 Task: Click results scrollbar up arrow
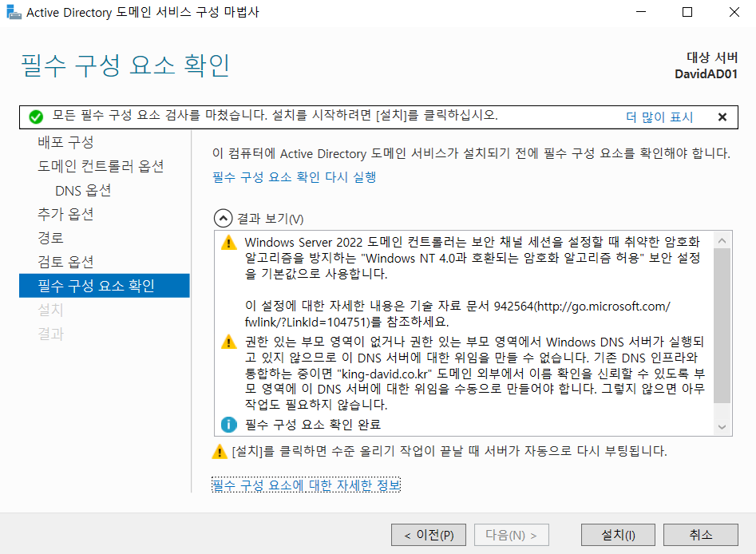pos(722,240)
